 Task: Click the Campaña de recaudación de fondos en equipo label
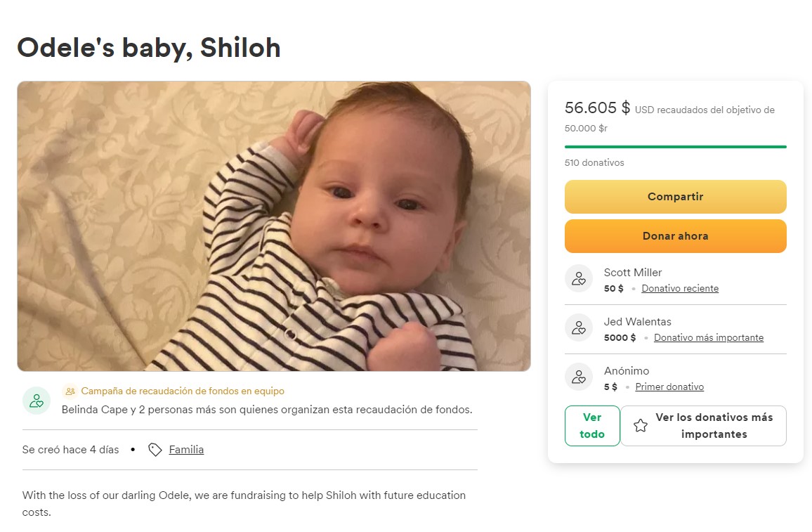click(x=183, y=391)
